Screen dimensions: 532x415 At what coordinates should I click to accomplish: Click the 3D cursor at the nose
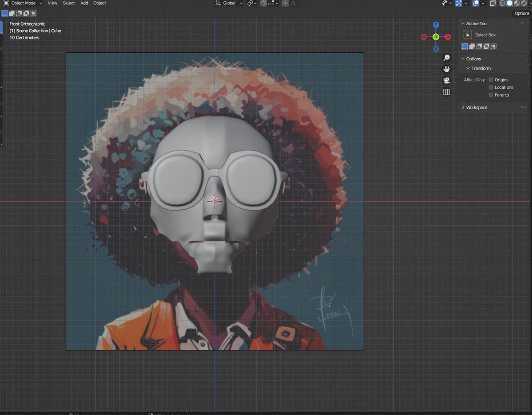tap(215, 201)
